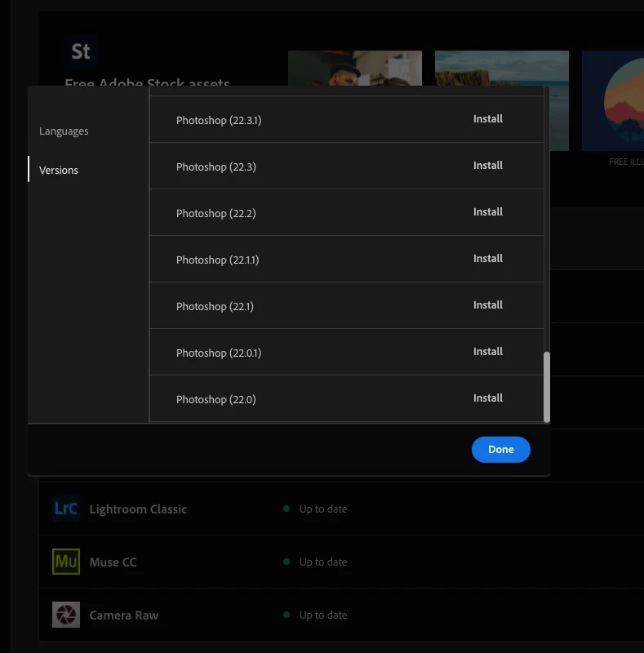Image resolution: width=644 pixels, height=653 pixels.
Task: Select the Muse CC app name
Action: tap(113, 562)
